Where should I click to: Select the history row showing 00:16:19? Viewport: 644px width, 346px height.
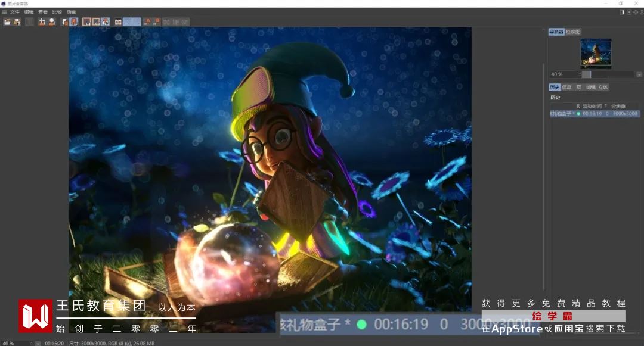click(595, 114)
